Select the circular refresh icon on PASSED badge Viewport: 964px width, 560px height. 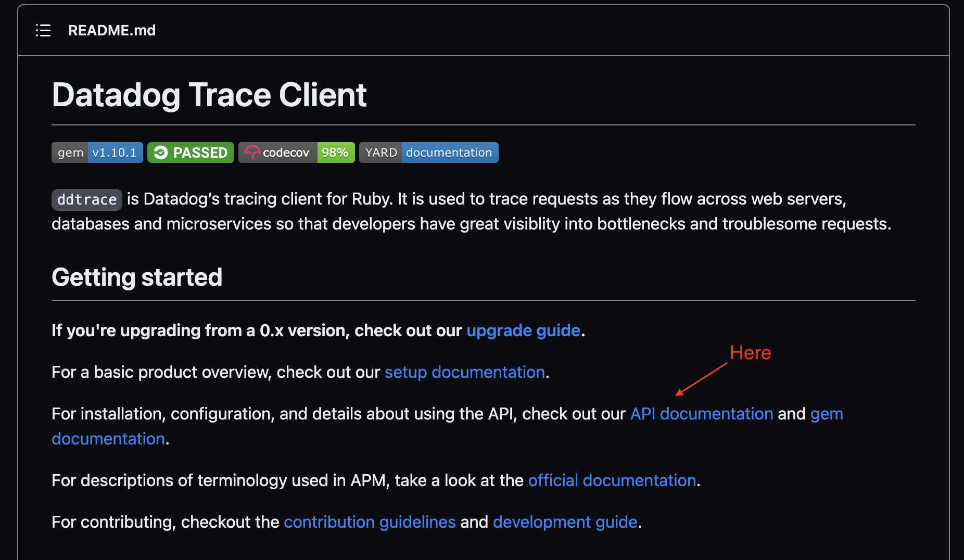coord(161,152)
